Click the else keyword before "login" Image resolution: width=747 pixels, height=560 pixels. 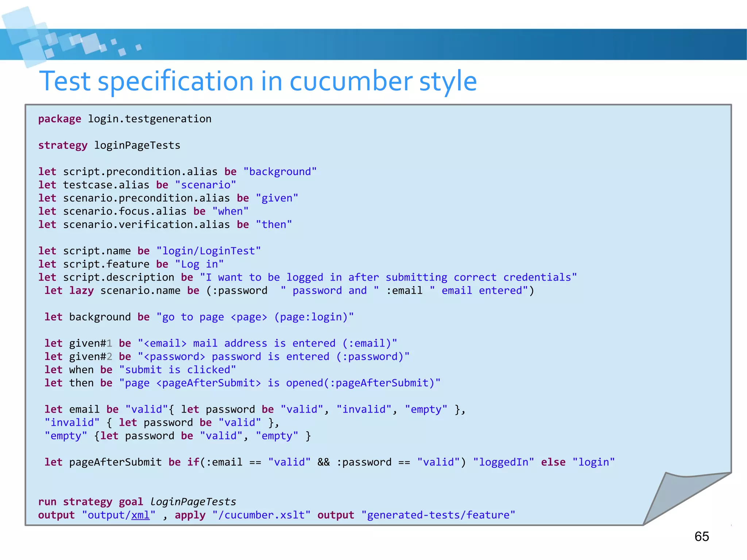[x=553, y=463]
